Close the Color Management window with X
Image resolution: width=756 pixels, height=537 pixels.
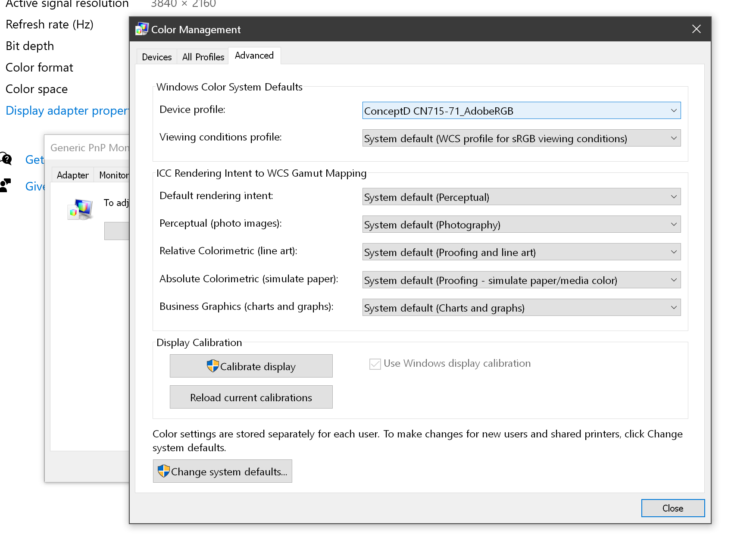[x=696, y=29]
